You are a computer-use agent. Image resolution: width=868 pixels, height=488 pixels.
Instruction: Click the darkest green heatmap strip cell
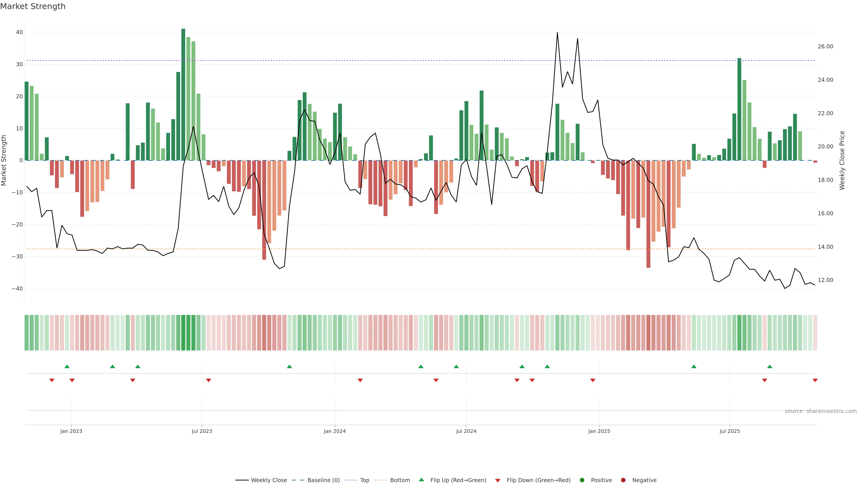pyautogui.click(x=183, y=333)
